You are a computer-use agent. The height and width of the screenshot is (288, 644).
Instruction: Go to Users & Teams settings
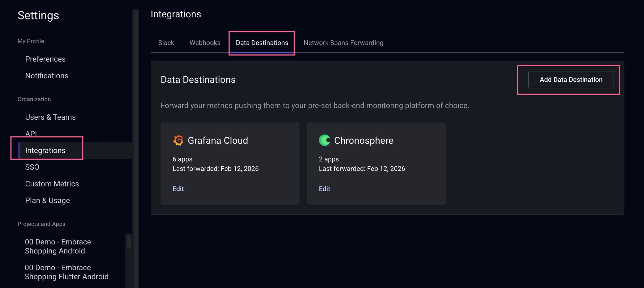point(50,117)
